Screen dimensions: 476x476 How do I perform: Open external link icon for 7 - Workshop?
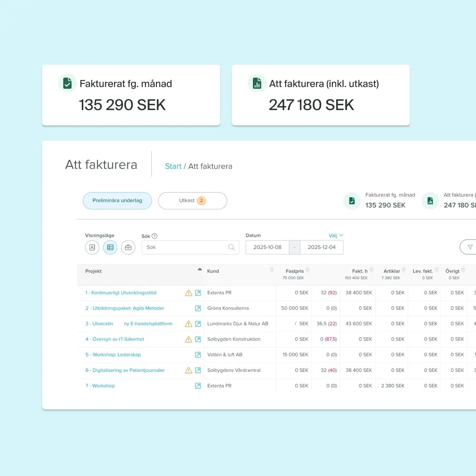(x=198, y=386)
